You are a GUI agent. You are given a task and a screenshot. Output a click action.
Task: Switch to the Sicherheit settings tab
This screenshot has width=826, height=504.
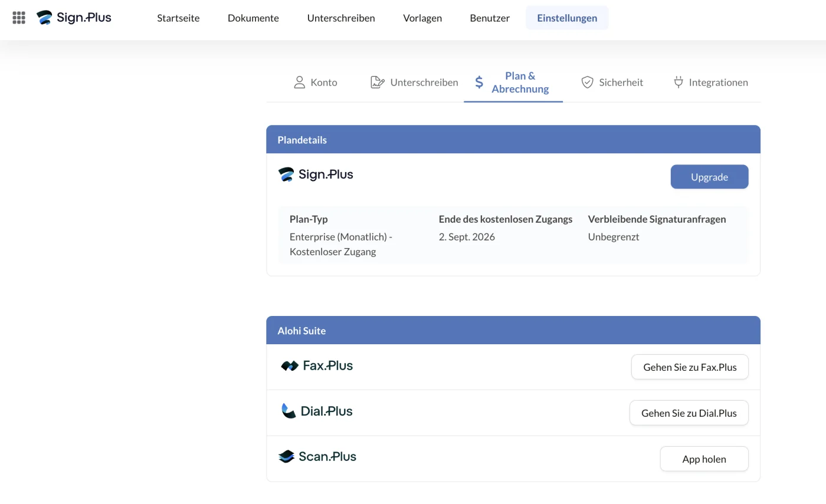pyautogui.click(x=612, y=82)
